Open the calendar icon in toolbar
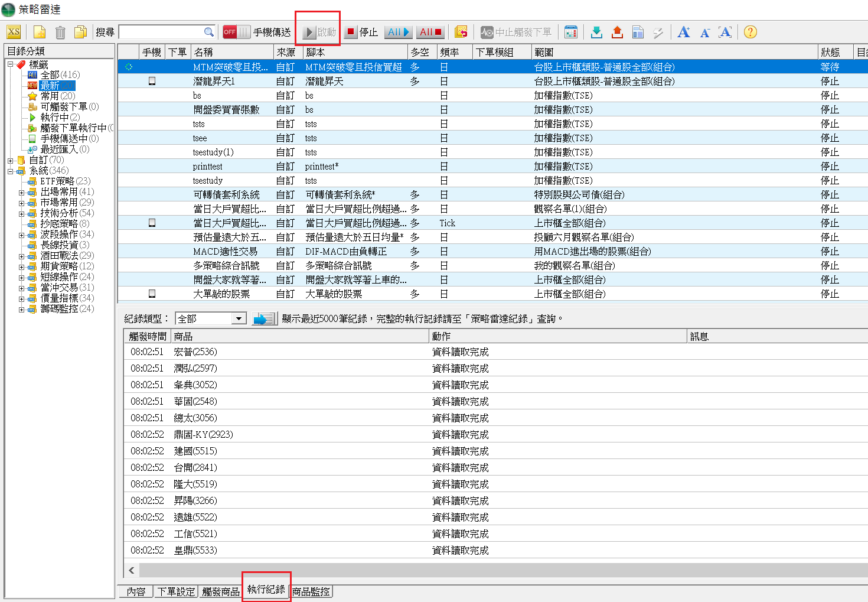Viewport: 868px width, 602px height. pyautogui.click(x=570, y=32)
